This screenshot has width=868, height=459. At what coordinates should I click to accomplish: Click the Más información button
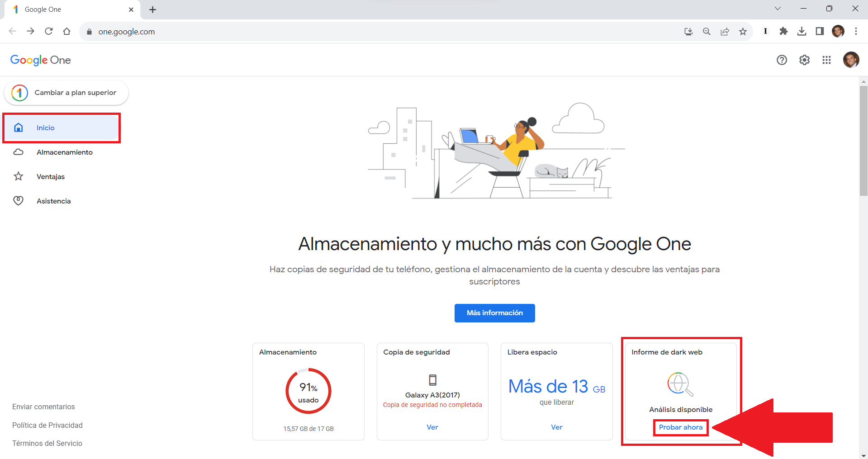point(494,313)
